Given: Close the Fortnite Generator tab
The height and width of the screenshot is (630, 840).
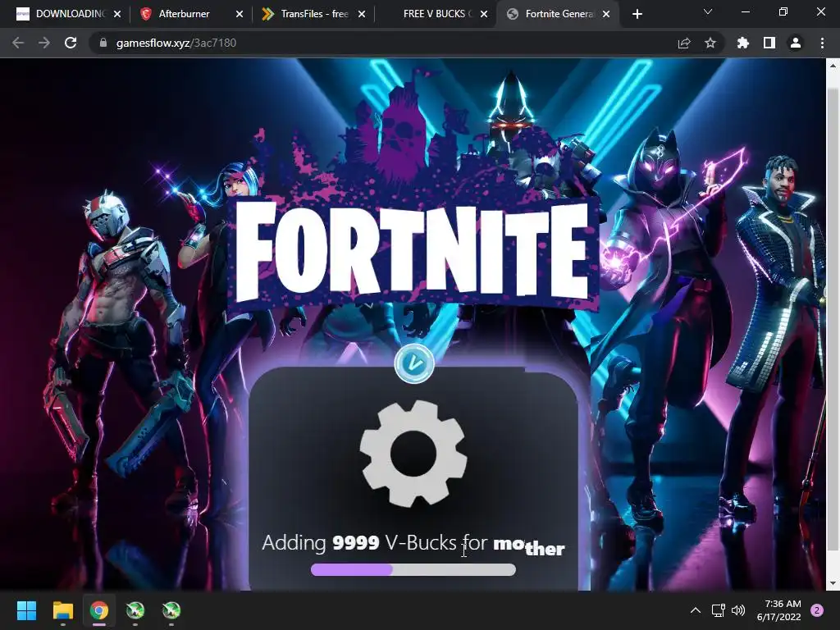Looking at the screenshot, I should pyautogui.click(x=606, y=15).
